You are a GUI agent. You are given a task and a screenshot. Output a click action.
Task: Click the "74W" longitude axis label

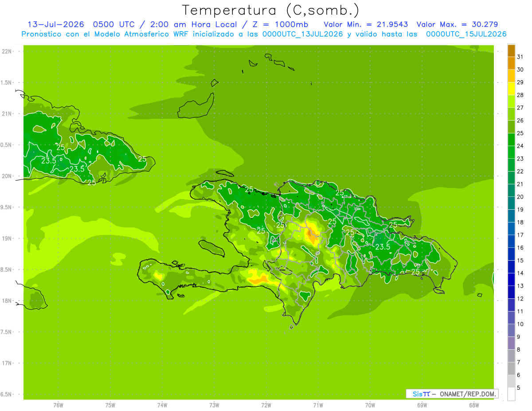162,405
